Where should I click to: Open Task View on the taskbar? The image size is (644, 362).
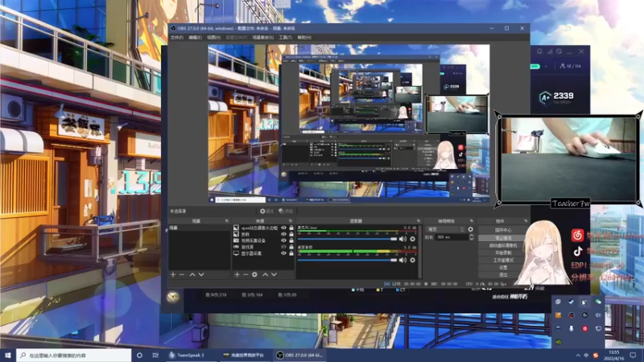pos(155,355)
